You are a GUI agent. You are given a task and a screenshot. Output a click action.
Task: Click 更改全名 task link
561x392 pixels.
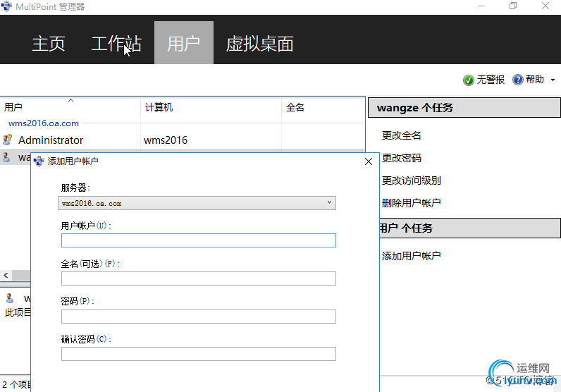(402, 135)
